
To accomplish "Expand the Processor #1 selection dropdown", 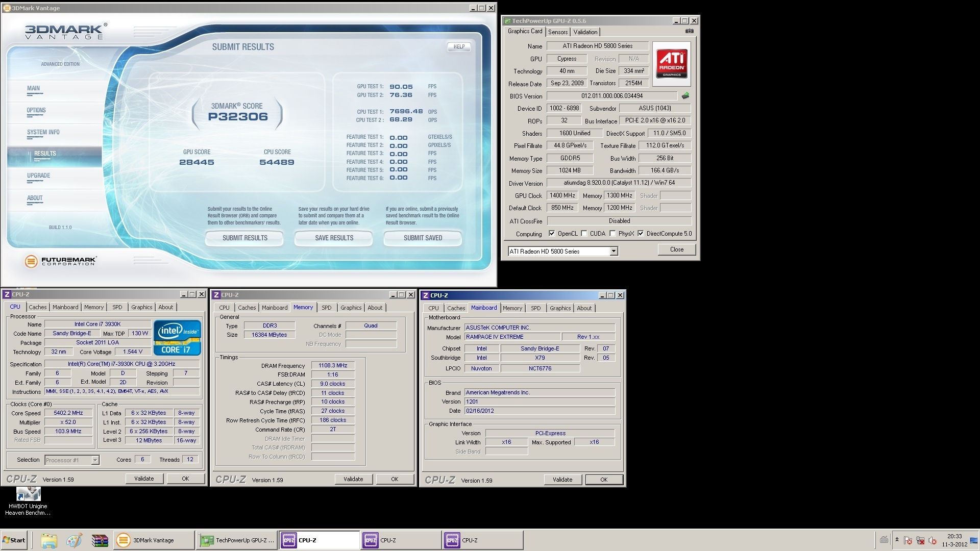I will pyautogui.click(x=95, y=460).
